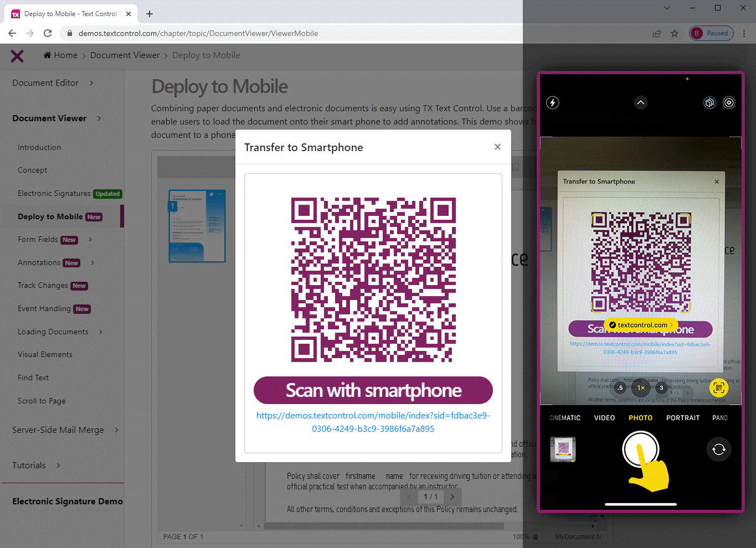
Task: Go to next page arrow in viewer
Action: (x=452, y=497)
